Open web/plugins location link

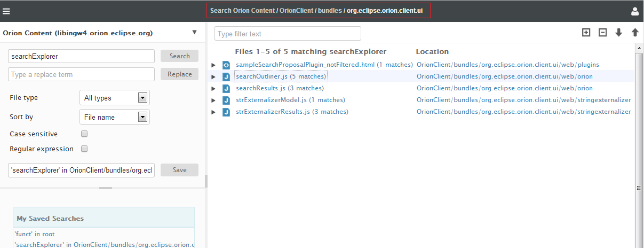(x=508, y=65)
